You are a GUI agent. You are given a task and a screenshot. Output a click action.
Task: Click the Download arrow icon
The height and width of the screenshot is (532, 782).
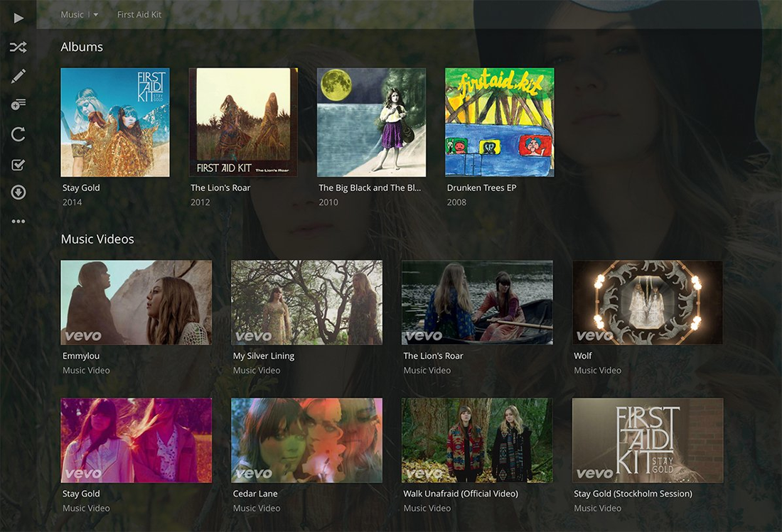18,192
